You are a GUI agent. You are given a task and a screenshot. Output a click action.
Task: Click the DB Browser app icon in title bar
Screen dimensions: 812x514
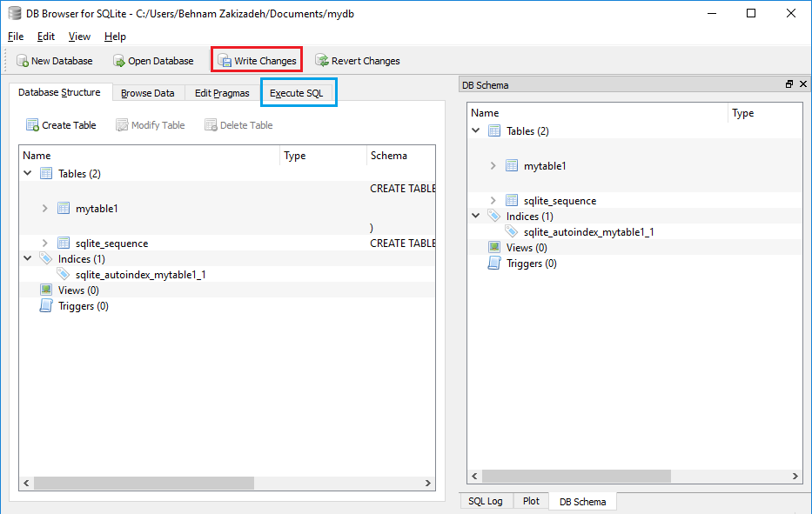click(x=15, y=13)
